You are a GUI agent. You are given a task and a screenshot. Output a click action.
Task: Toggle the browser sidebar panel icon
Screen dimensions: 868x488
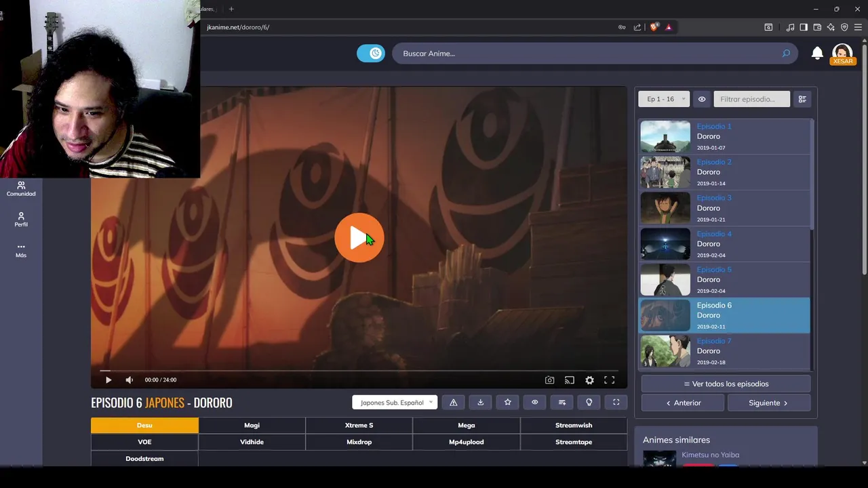click(x=804, y=27)
